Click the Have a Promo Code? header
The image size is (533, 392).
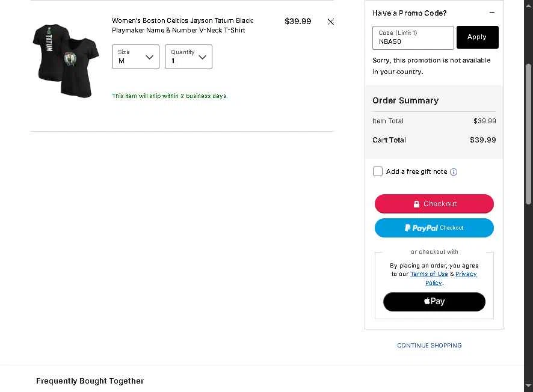409,13
